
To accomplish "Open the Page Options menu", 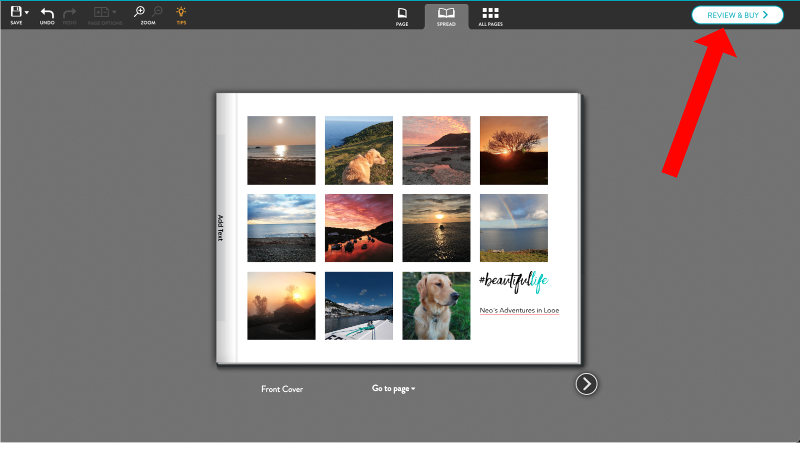I will pyautogui.click(x=104, y=13).
